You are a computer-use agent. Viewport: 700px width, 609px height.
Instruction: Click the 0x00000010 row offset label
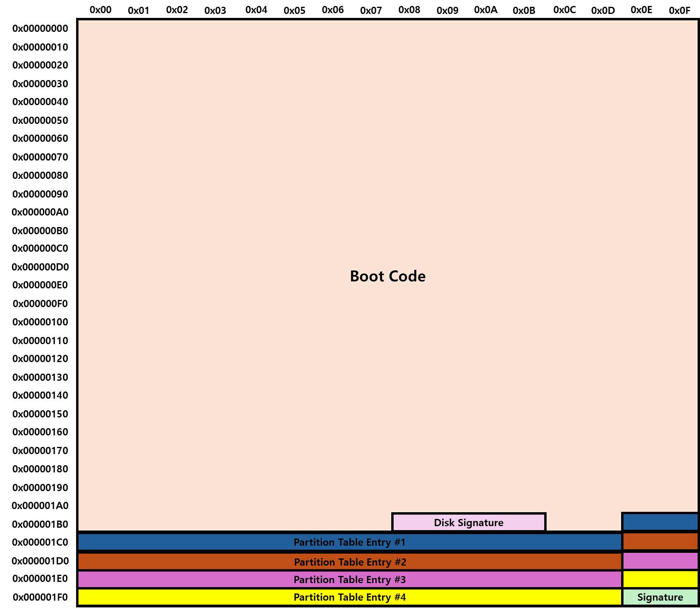click(x=40, y=47)
